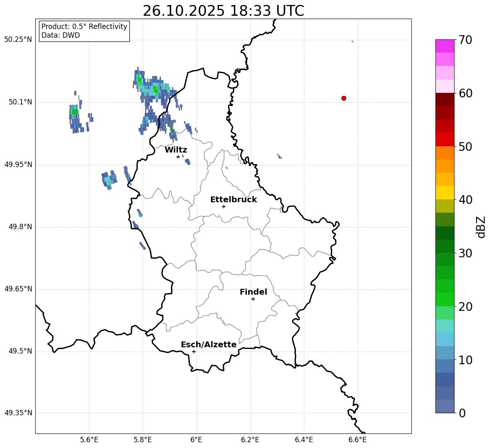Screen dimensions: 491x448
Task: Click the light blue colorbar segment above 10
Action: 445,353
